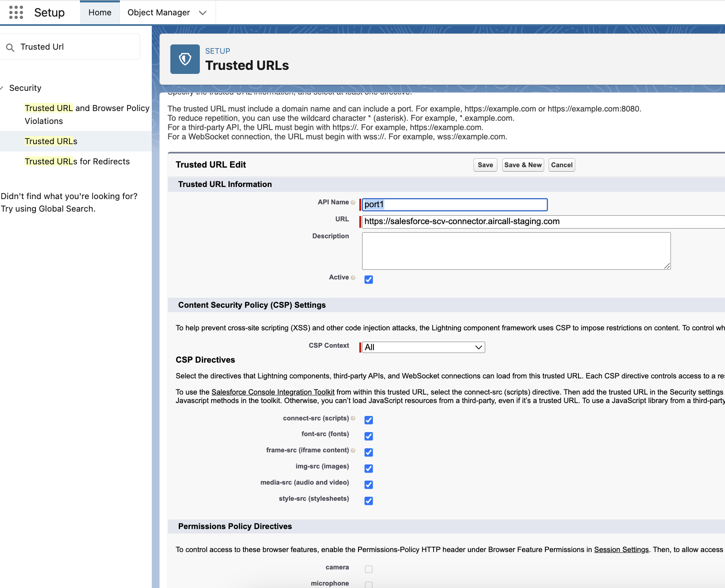
Task: Expand the Object Manager chevron menu
Action: pyautogui.click(x=203, y=13)
